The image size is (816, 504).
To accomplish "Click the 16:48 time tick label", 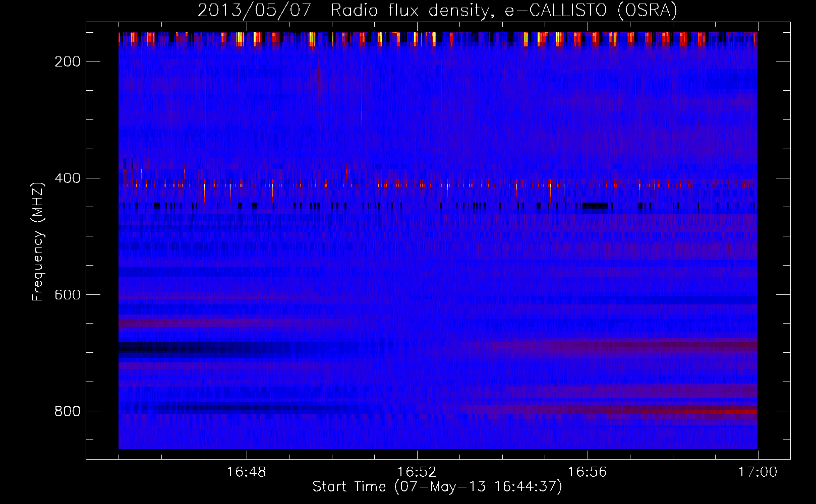I will 247,472.
